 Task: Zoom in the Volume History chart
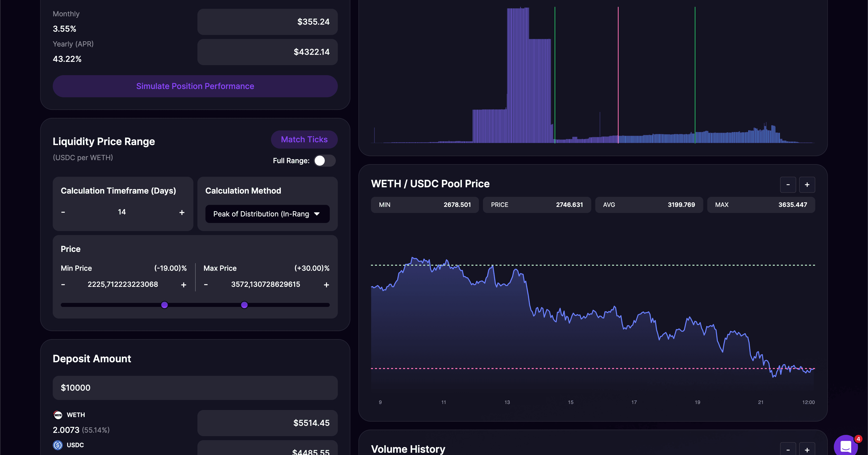tap(807, 450)
